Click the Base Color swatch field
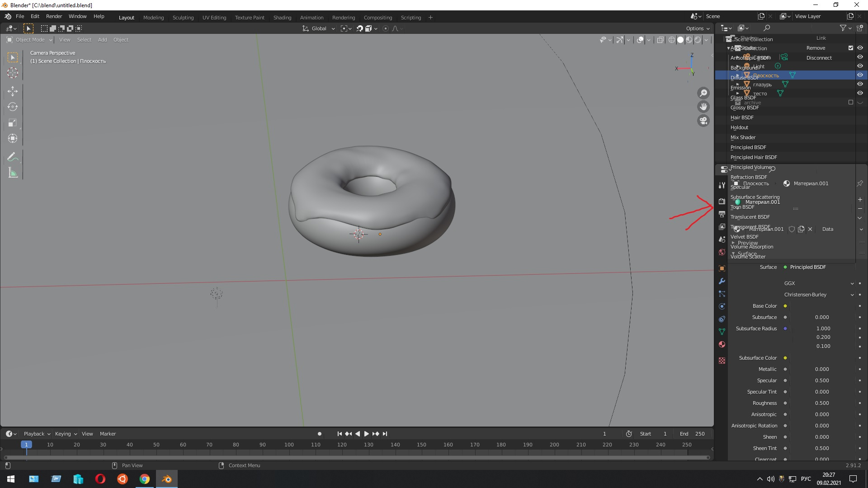This screenshot has height=488, width=868. (x=822, y=306)
